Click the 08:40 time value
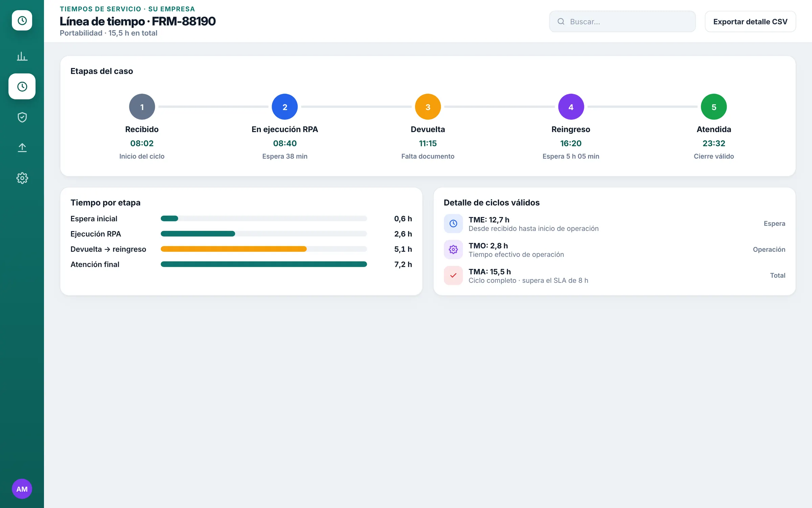Viewport: 812px width, 508px height. [x=285, y=143]
